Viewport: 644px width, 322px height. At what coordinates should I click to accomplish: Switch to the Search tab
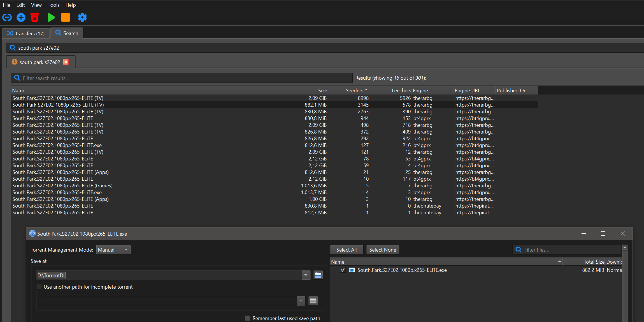click(x=67, y=33)
